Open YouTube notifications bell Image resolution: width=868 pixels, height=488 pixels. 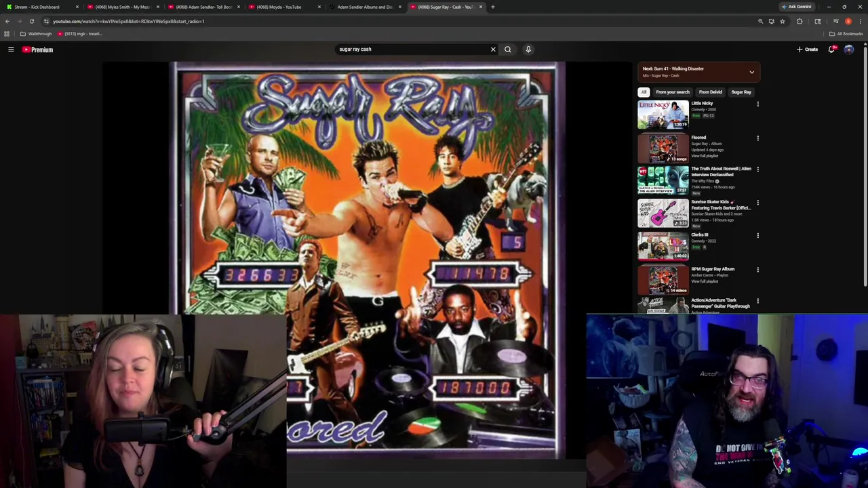[831, 49]
